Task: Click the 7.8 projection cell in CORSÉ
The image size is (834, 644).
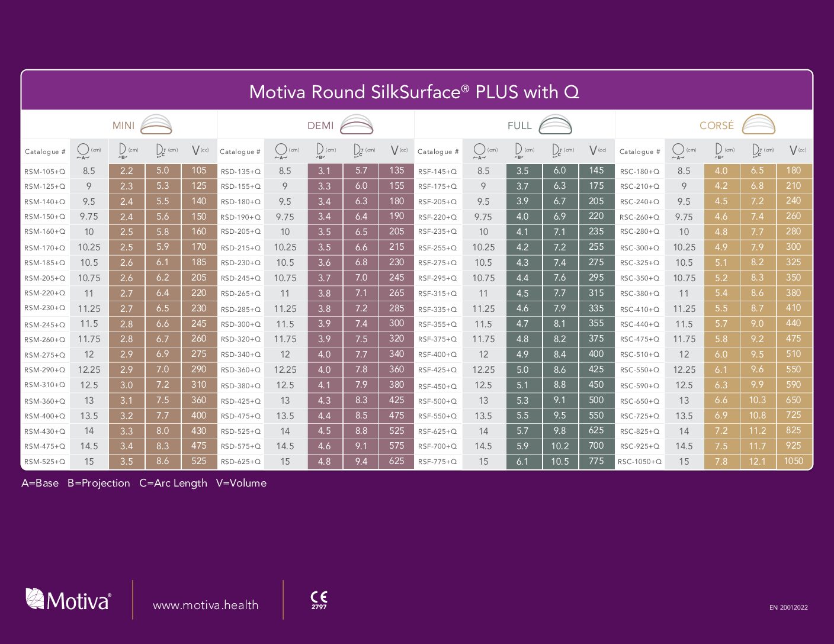Action: [721, 461]
